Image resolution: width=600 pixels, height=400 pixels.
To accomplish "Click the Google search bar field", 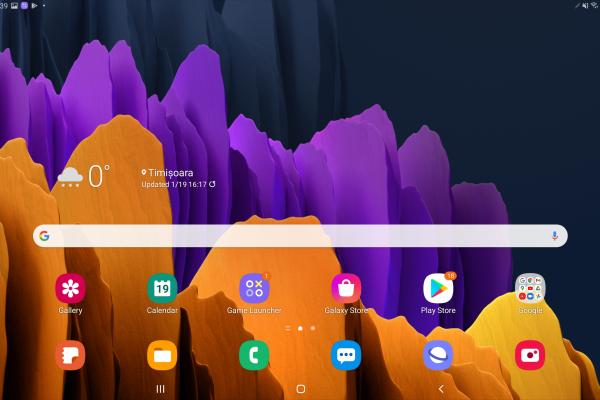I will pyautogui.click(x=300, y=236).
